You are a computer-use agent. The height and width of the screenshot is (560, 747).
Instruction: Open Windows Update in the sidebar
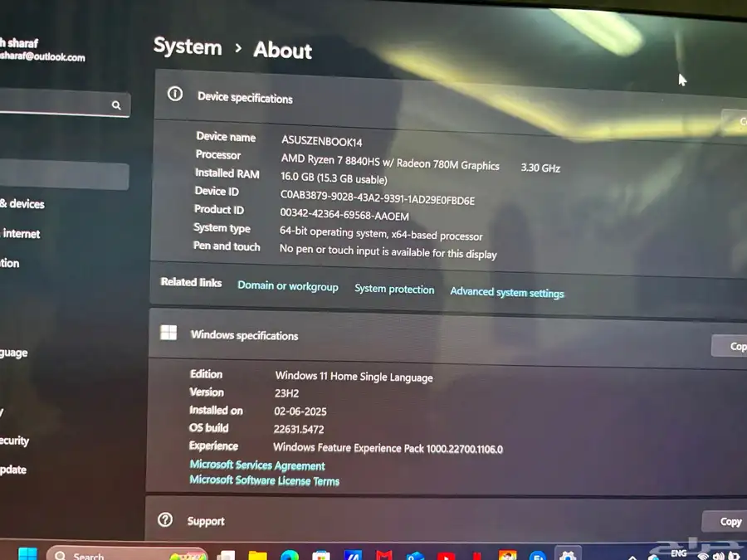click(x=13, y=470)
